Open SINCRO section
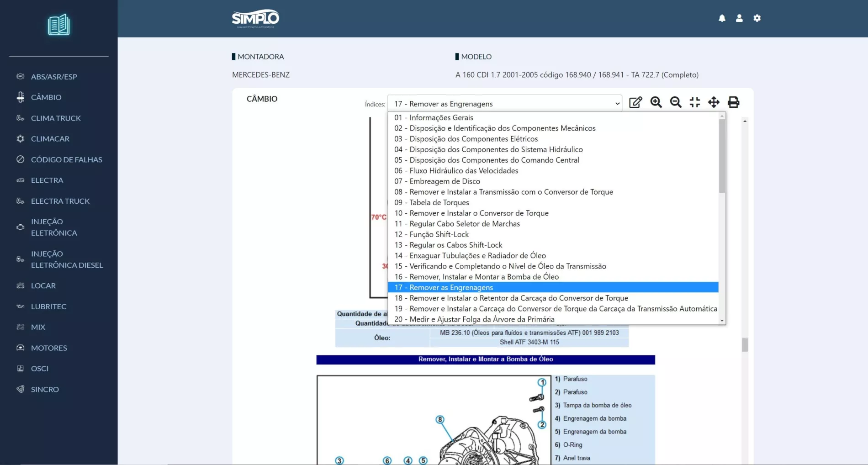Screen dimensions: 868x465 pos(45,389)
